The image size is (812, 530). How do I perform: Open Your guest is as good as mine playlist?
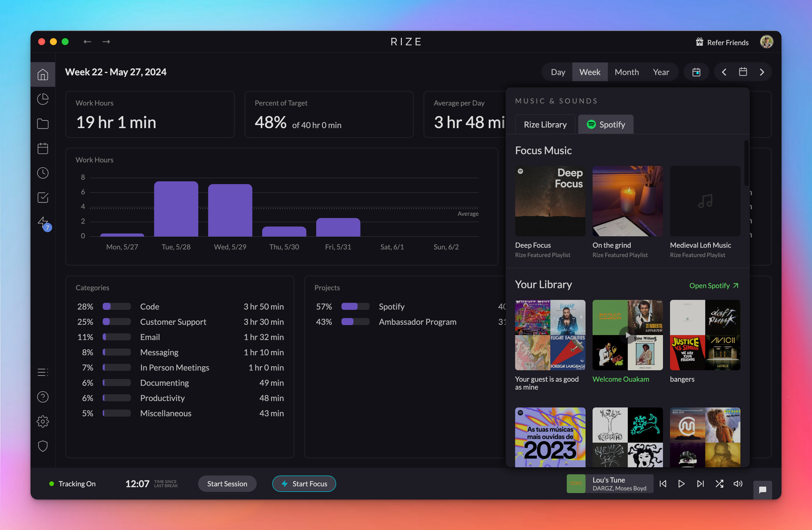[x=550, y=335]
